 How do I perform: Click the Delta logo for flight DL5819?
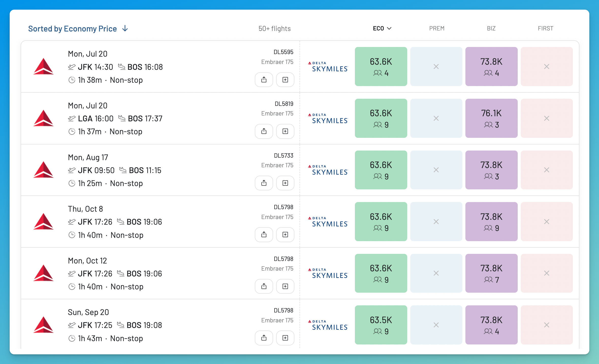point(43,118)
